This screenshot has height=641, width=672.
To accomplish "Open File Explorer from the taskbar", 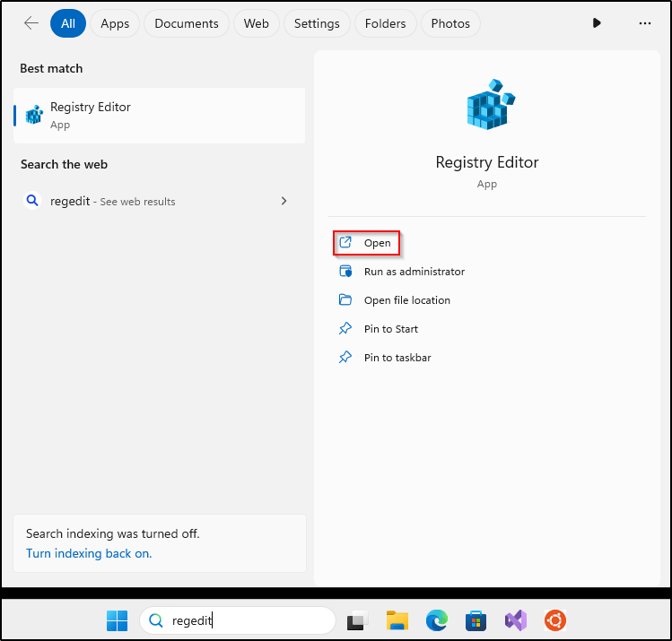I will (397, 620).
